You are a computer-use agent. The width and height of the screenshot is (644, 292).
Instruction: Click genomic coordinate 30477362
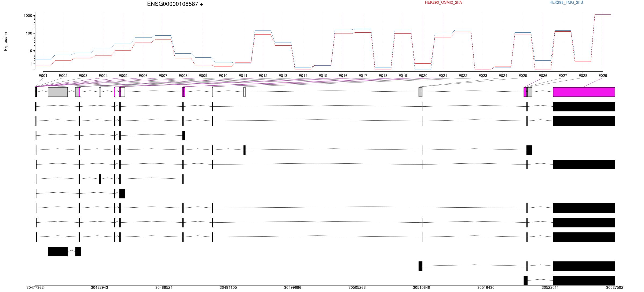coord(35,288)
